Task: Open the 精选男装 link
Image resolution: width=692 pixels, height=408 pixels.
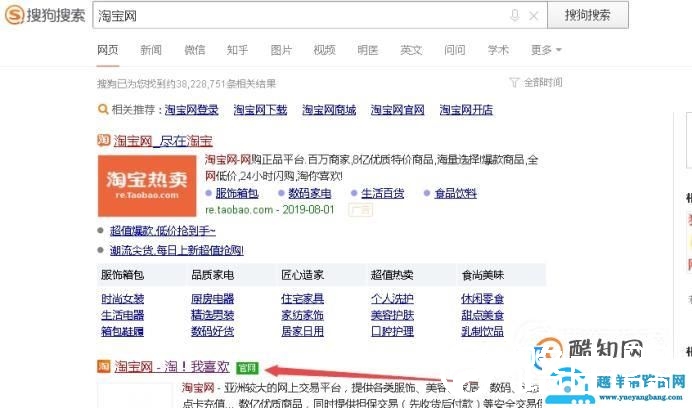Action: [x=212, y=315]
